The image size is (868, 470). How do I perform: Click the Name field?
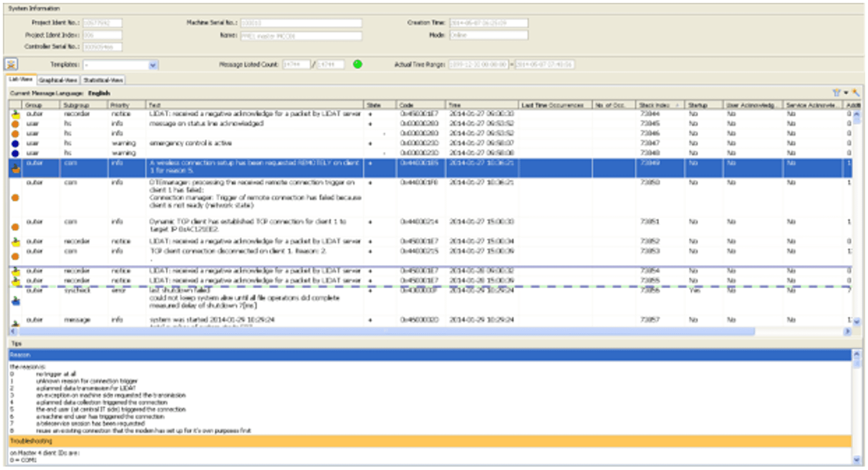coord(301,36)
